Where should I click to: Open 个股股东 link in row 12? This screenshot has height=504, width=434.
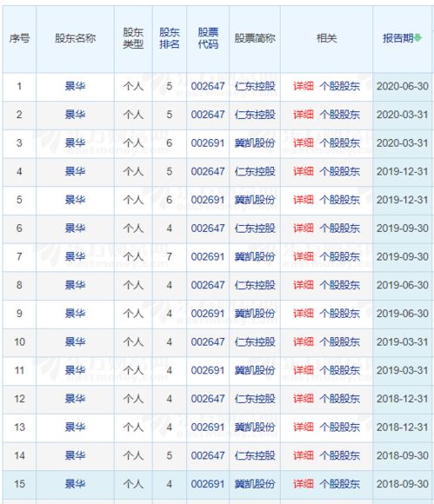click(340, 399)
